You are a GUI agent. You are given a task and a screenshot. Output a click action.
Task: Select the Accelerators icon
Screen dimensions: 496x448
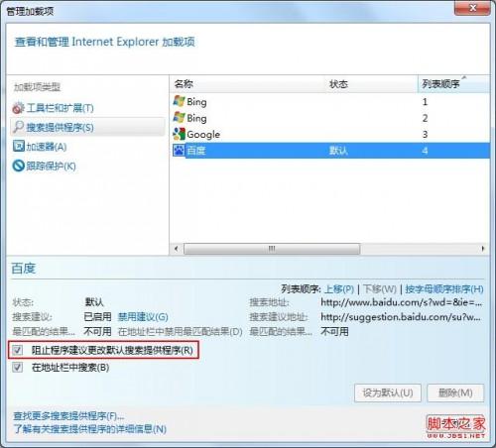19,146
